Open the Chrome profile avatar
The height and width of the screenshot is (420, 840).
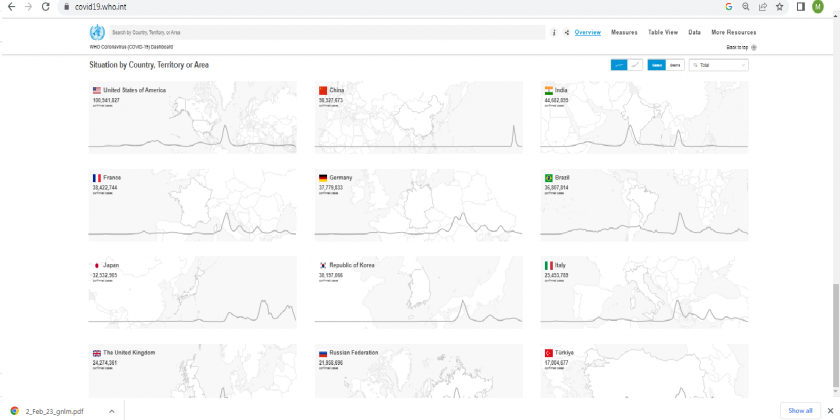pyautogui.click(x=817, y=7)
